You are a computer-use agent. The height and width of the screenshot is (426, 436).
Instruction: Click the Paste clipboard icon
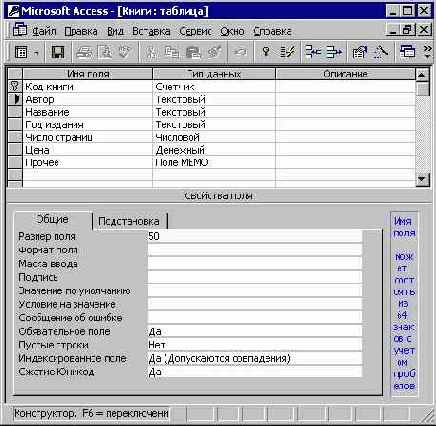pyautogui.click(x=193, y=52)
